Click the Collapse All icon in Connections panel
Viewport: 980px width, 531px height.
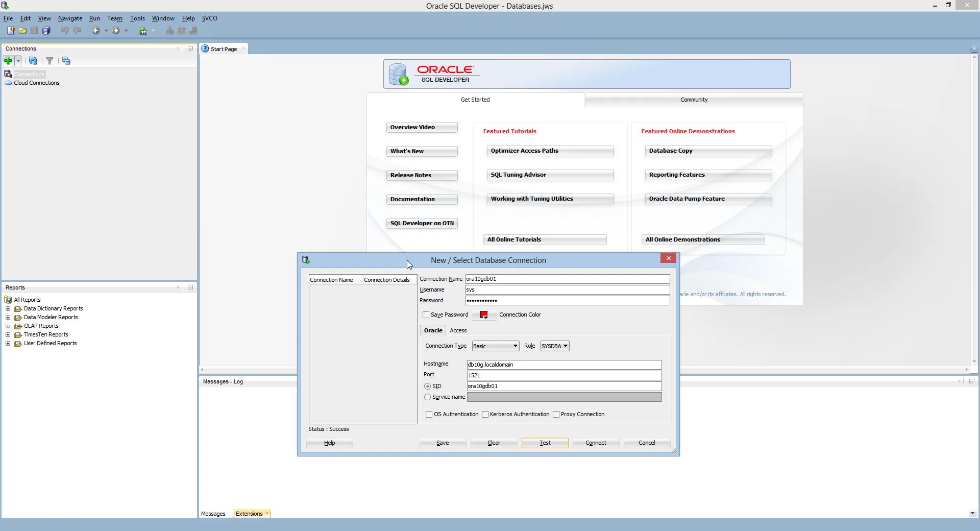click(66, 61)
